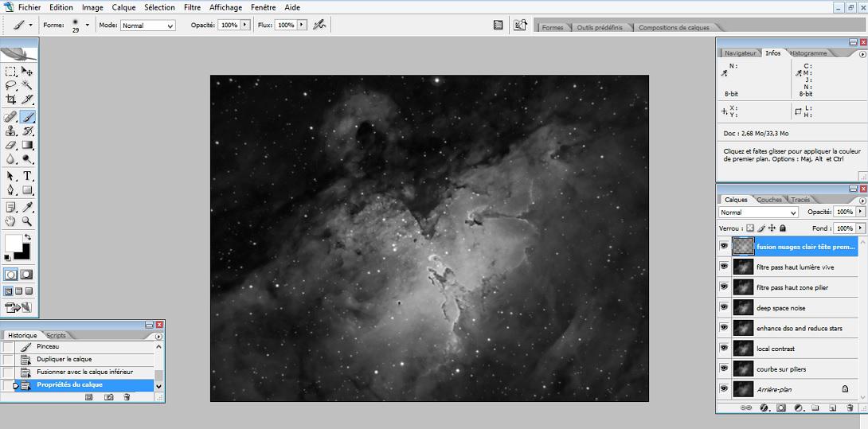Switch to the Scripts tab

56,335
